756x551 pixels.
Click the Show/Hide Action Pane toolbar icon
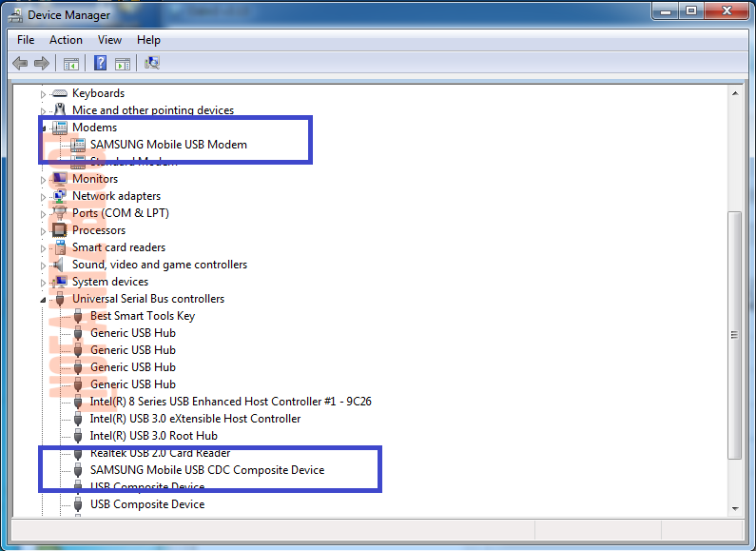point(123,63)
